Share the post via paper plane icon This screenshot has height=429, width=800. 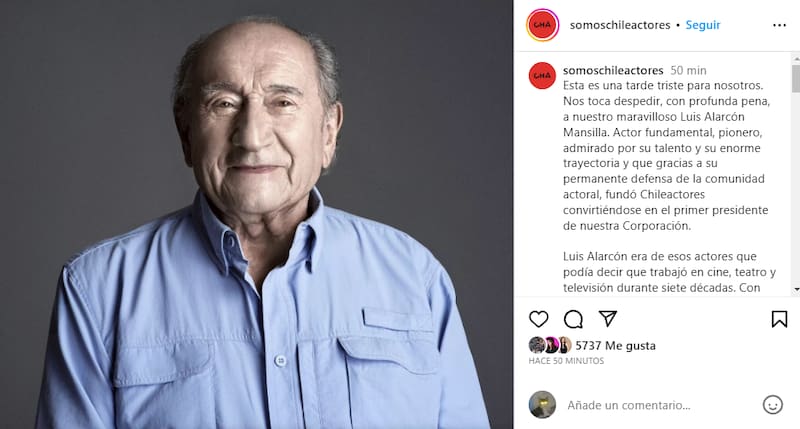(x=608, y=318)
